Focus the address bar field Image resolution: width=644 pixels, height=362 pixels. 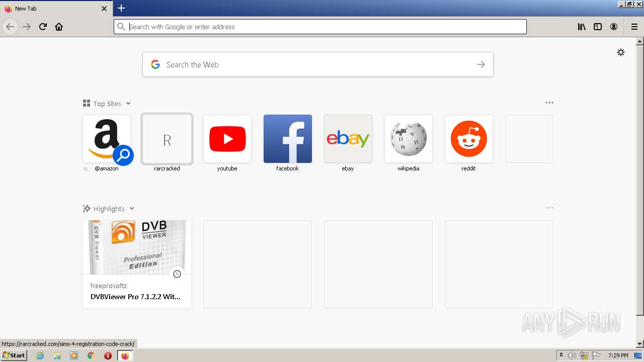(x=320, y=27)
